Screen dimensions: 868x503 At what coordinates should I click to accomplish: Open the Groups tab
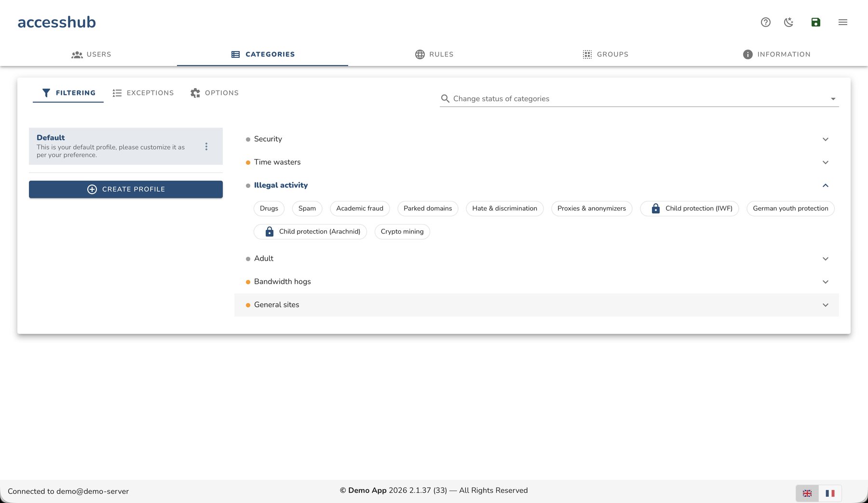point(605,54)
